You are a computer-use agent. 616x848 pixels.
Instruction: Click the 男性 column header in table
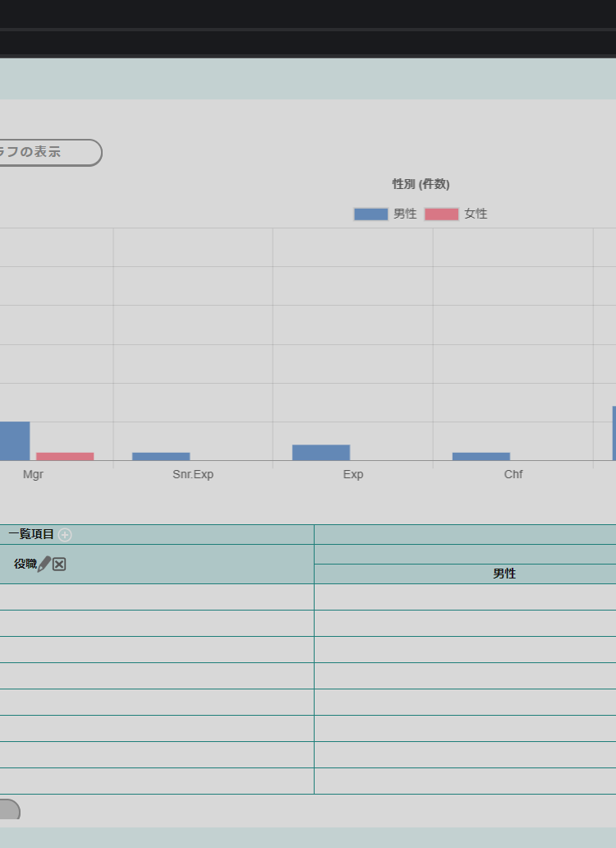coord(504,574)
